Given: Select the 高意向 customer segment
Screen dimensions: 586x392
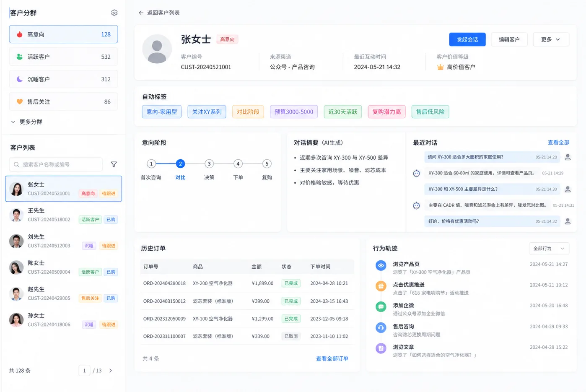Looking at the screenshot, I should [63, 34].
